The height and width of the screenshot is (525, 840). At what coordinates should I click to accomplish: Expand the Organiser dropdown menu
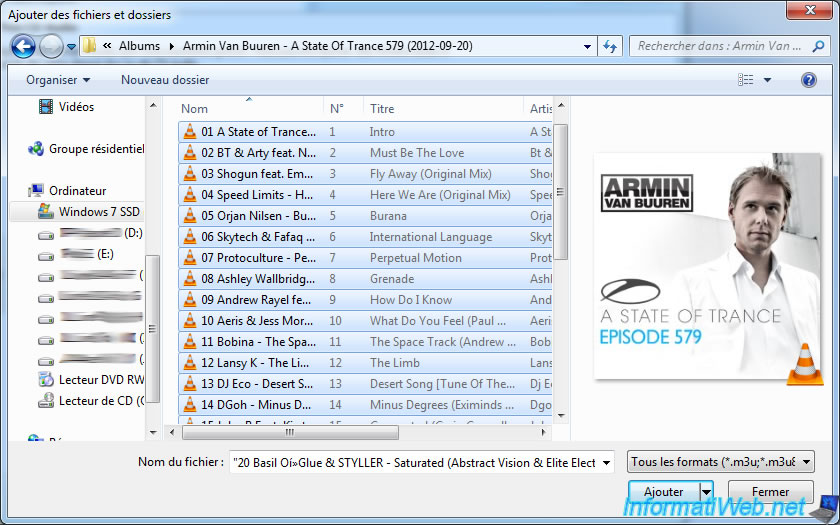click(x=58, y=79)
